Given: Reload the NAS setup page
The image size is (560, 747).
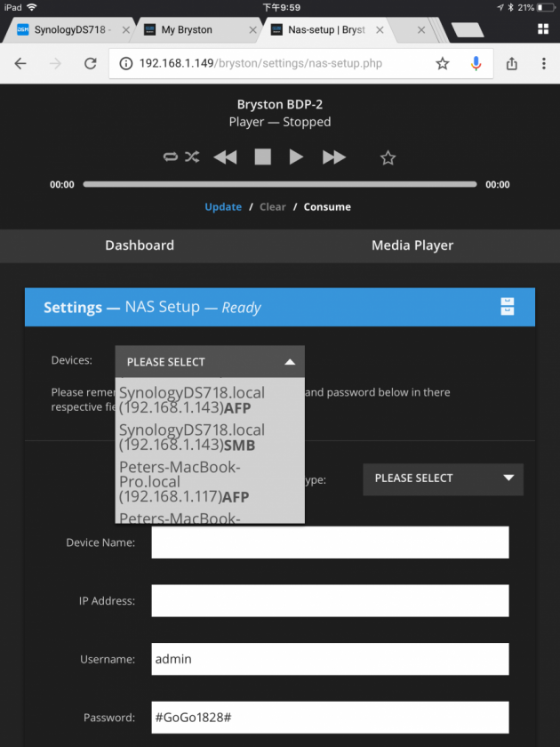Looking at the screenshot, I should [91, 63].
